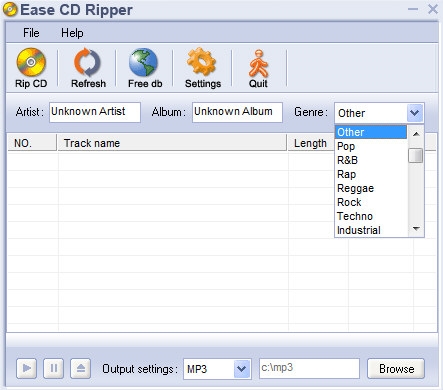
Task: Eject the CD with the eject button
Action: pos(80,368)
